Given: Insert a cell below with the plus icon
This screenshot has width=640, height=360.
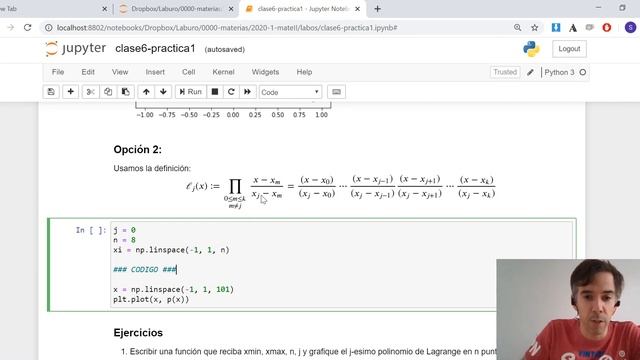Looking at the screenshot, I should (x=70, y=92).
